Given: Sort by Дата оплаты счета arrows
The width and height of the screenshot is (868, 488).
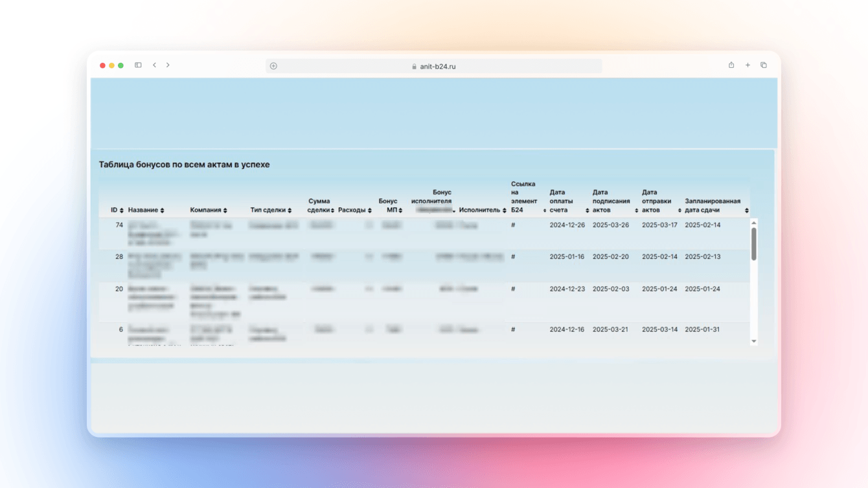Looking at the screenshot, I should pos(588,210).
